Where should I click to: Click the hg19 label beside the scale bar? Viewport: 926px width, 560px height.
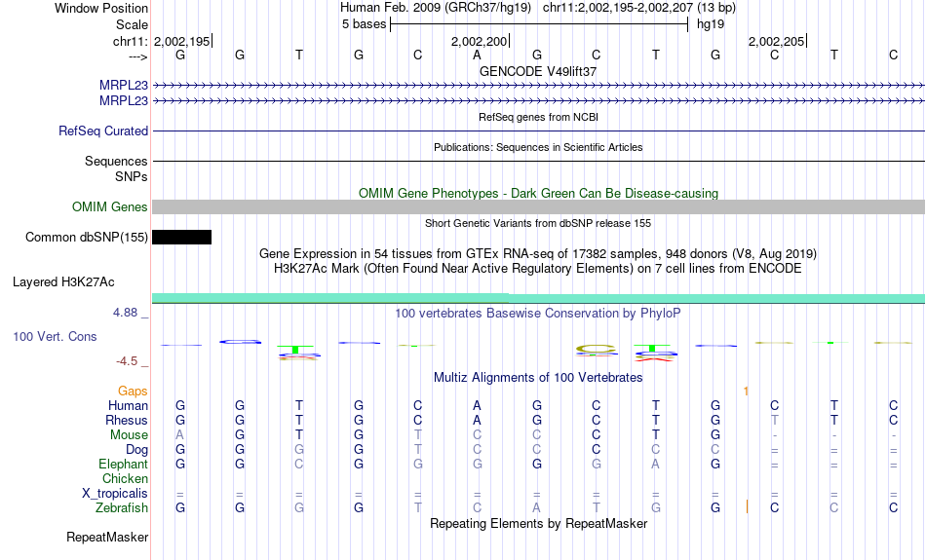point(711,24)
